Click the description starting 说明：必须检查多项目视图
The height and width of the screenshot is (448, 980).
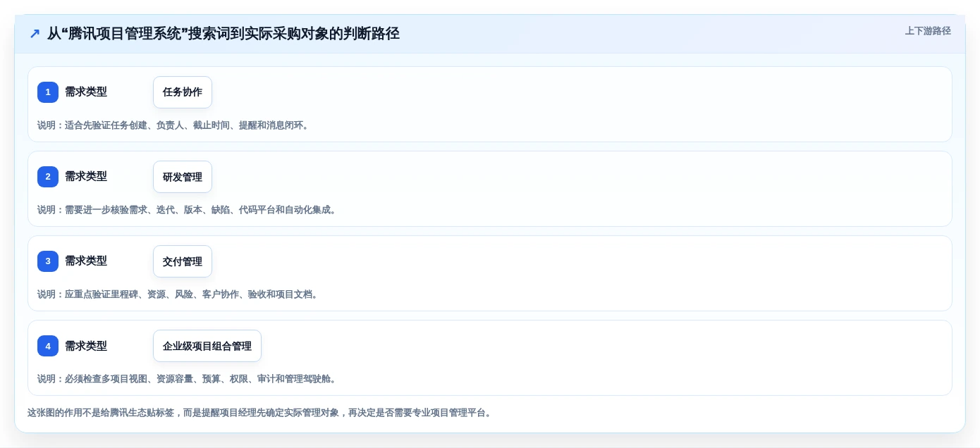pyautogui.click(x=188, y=379)
